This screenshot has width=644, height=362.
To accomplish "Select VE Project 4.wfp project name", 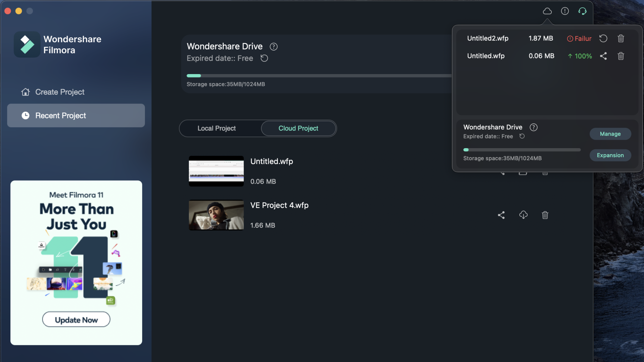I will 279,205.
